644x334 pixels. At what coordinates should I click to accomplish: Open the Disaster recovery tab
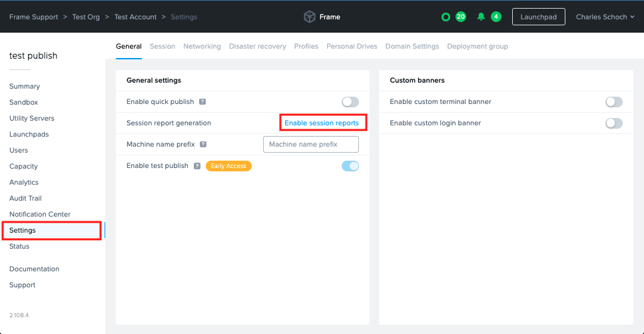[258, 47]
